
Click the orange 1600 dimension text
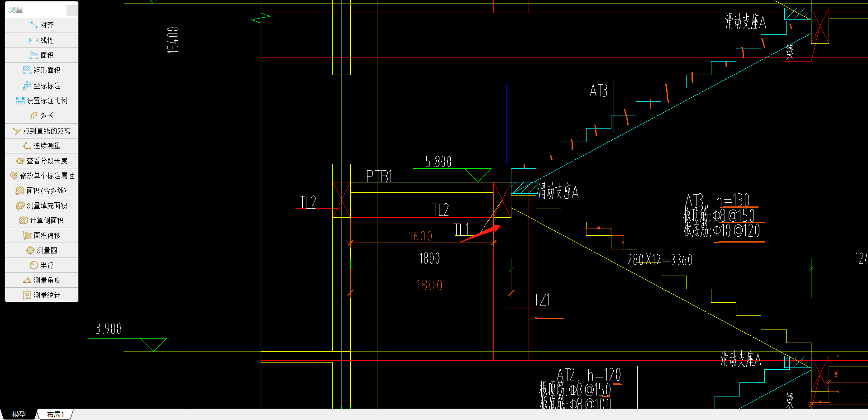pyautogui.click(x=420, y=236)
